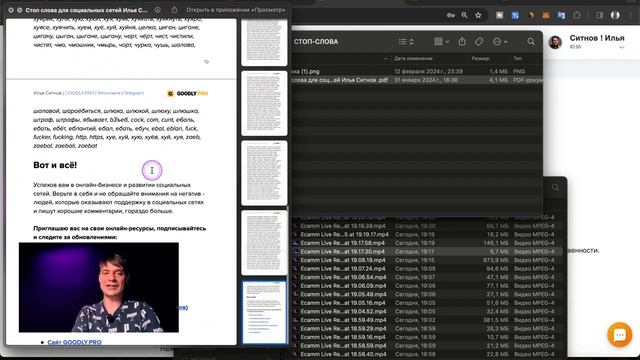Click the share icon in the Quick Look toolbar
Image resolution: width=640 pixels, height=360 pixels.
[x=174, y=10]
